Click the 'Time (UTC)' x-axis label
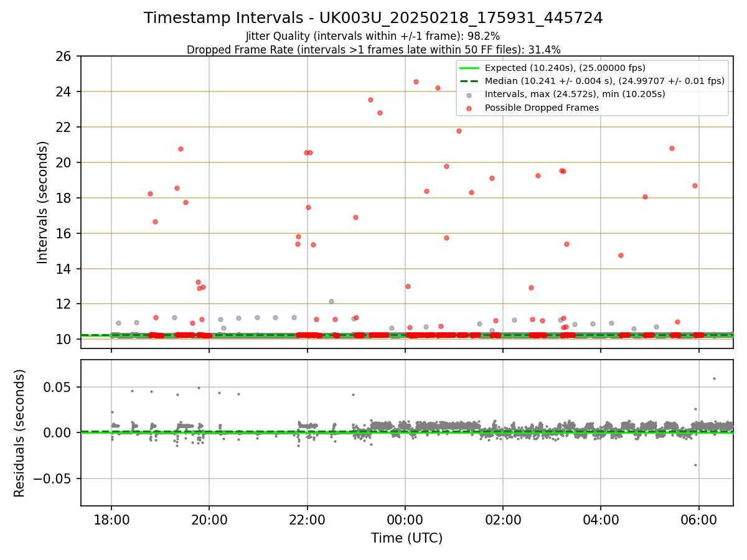 [406, 538]
